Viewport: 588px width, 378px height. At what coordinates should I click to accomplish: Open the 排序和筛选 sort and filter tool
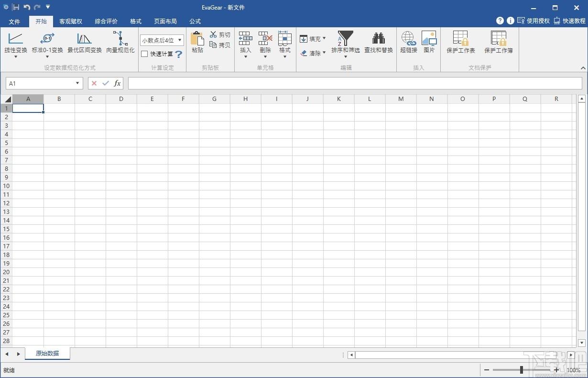(346, 45)
